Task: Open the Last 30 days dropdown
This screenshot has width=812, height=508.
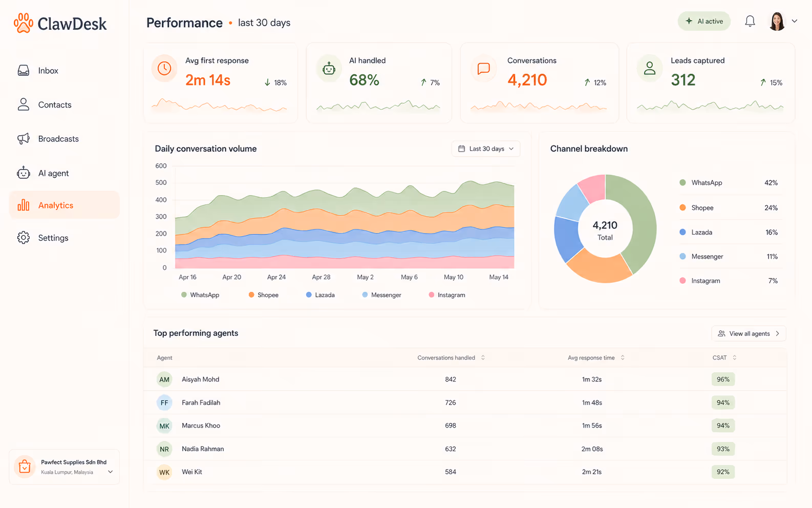Action: (486, 149)
